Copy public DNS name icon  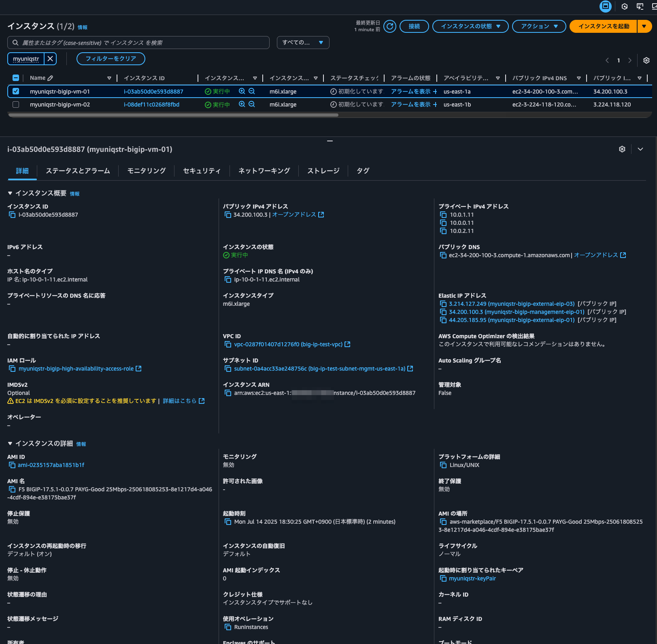(x=443, y=255)
